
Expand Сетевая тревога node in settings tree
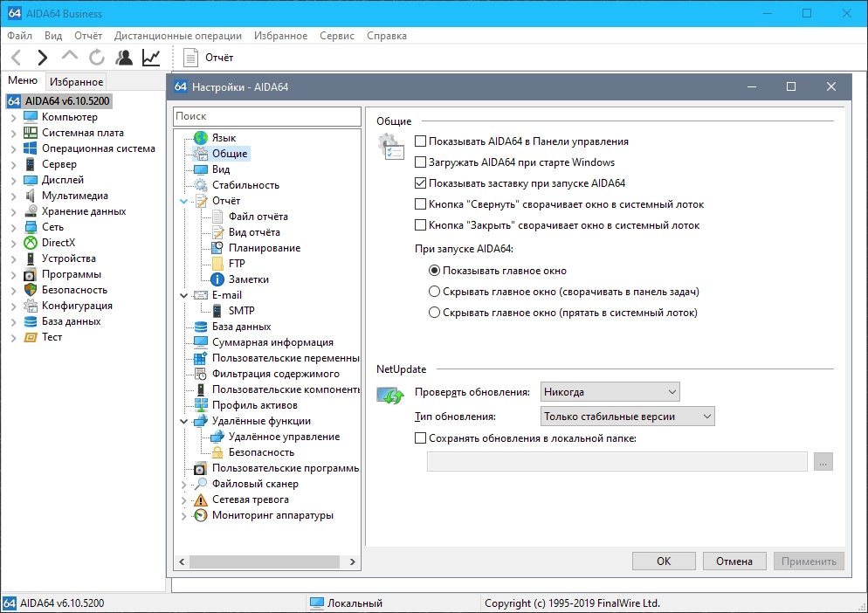point(184,499)
